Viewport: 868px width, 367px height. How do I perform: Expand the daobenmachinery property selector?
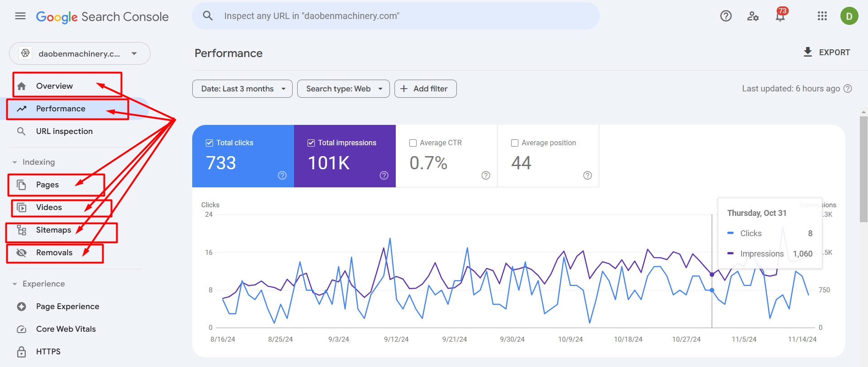80,53
